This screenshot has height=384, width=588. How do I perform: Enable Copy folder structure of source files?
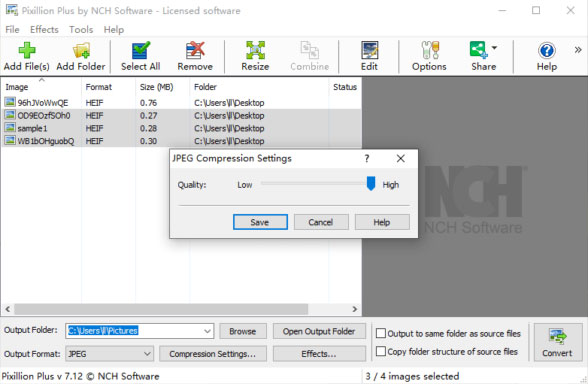point(381,351)
